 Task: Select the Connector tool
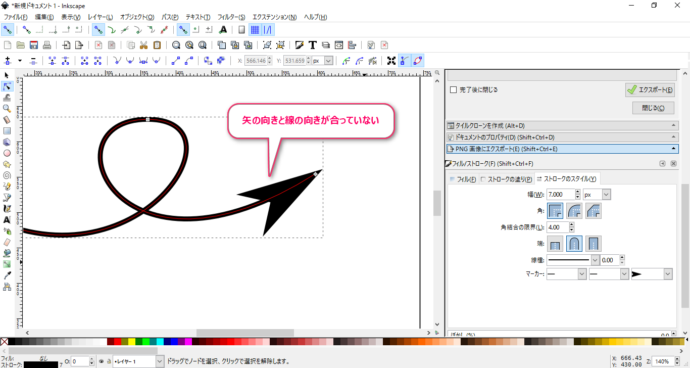pyautogui.click(x=7, y=287)
